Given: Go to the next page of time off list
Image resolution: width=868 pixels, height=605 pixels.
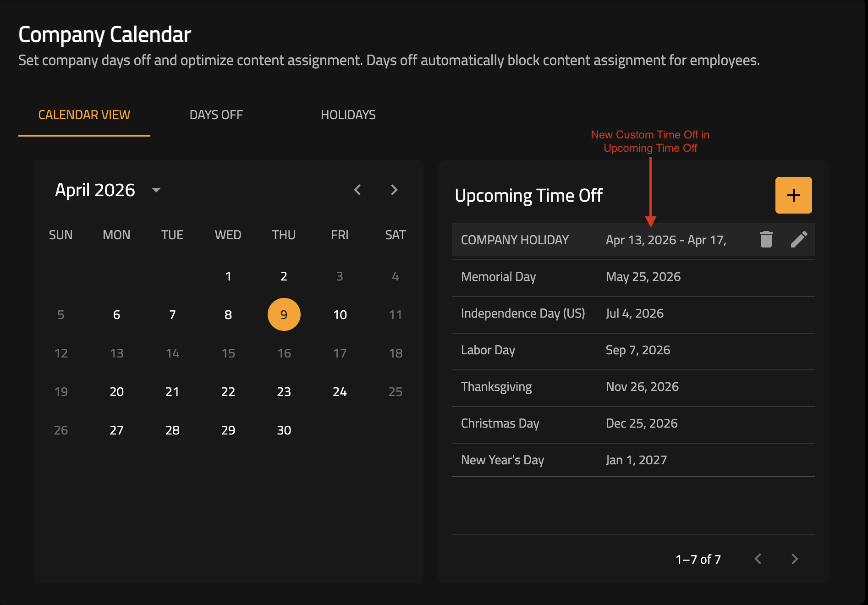Looking at the screenshot, I should click(x=794, y=559).
